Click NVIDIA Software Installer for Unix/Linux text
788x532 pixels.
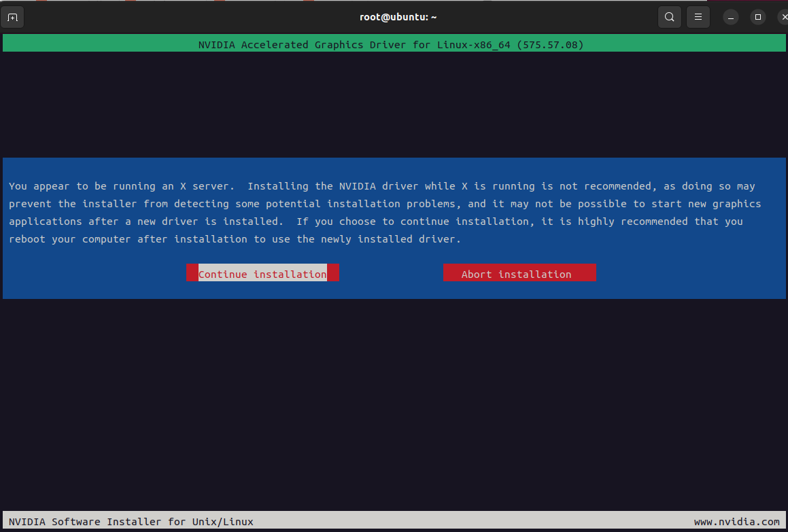[131, 521]
